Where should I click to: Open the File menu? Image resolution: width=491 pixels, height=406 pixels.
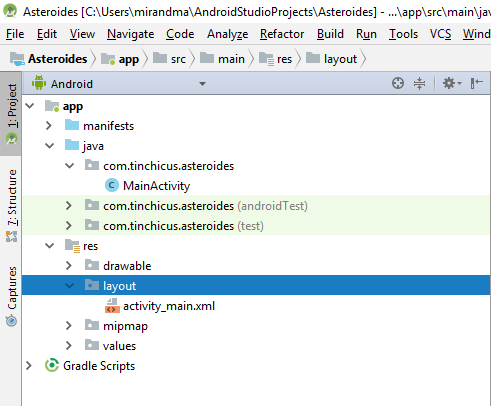tap(15, 34)
